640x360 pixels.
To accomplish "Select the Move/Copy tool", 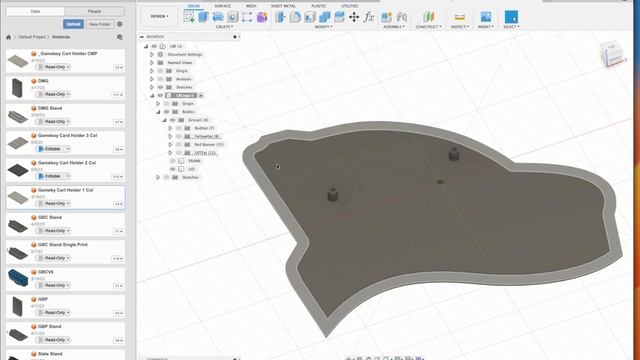I will 354,17.
